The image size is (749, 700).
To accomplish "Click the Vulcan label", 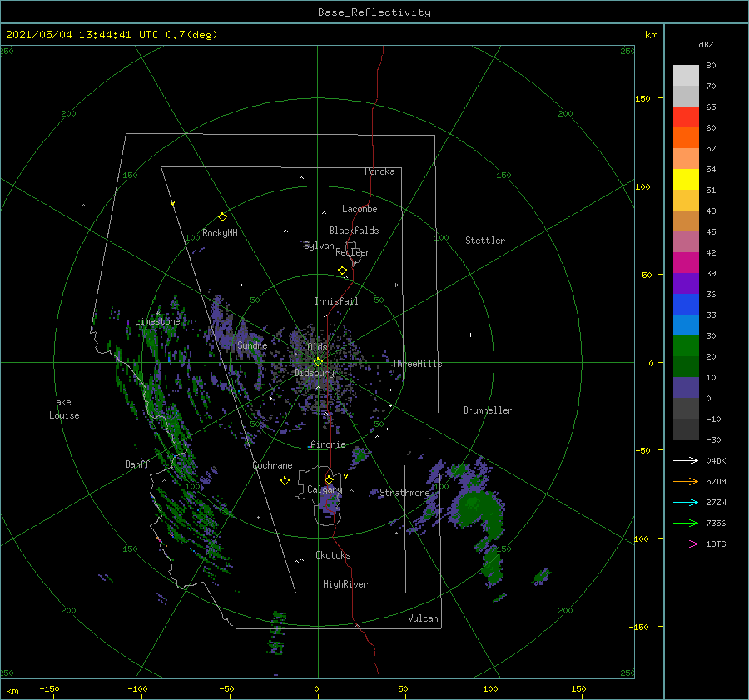I will (423, 618).
